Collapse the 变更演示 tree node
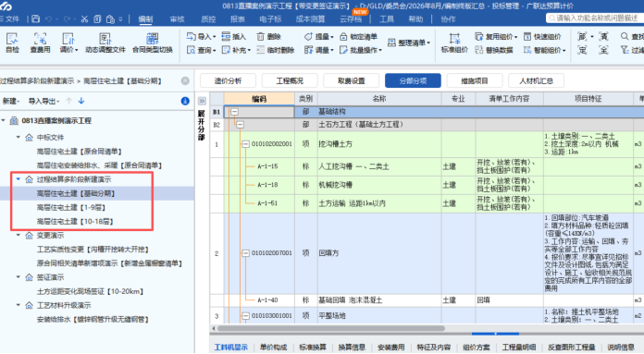The width and height of the screenshot is (644, 354). [19, 235]
